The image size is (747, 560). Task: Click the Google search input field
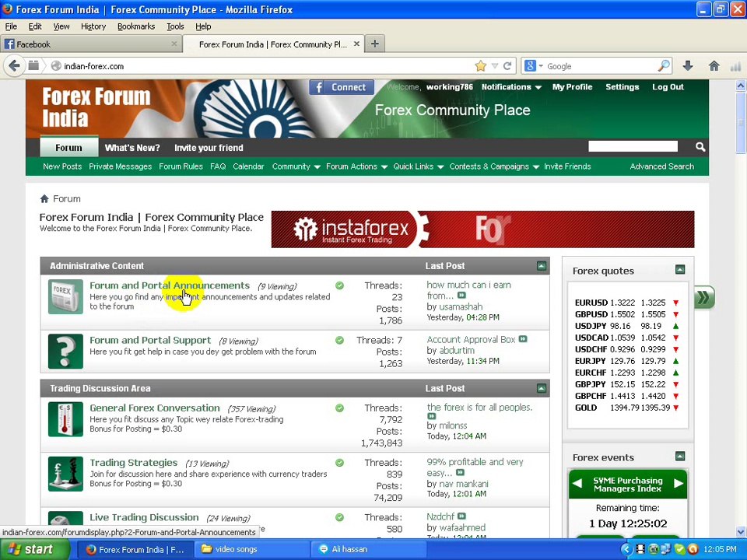[x=601, y=66]
